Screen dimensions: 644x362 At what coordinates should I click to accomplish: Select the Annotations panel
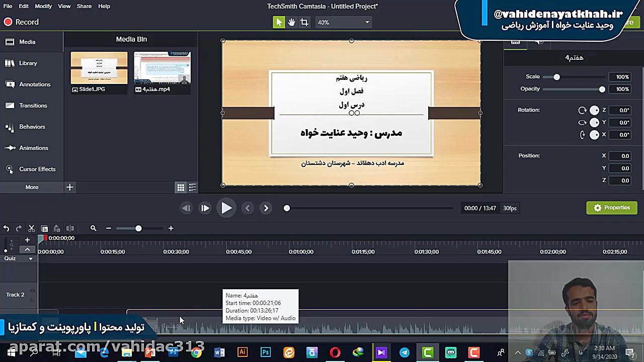[34, 84]
